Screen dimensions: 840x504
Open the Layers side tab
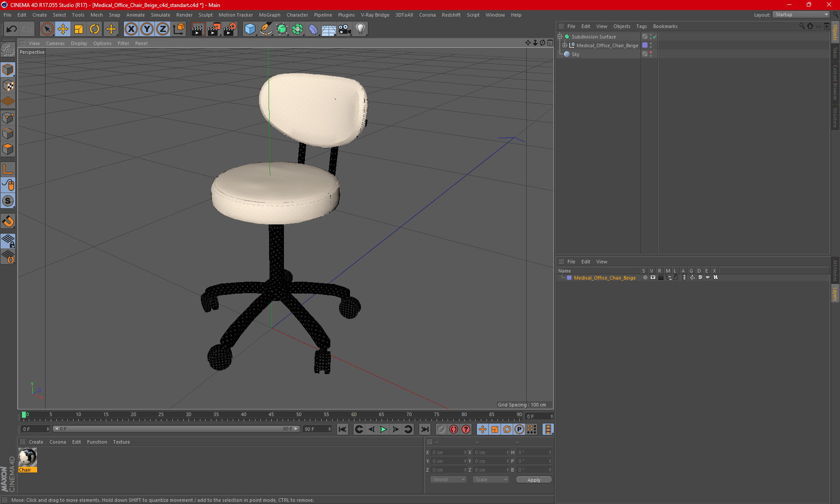point(835,294)
